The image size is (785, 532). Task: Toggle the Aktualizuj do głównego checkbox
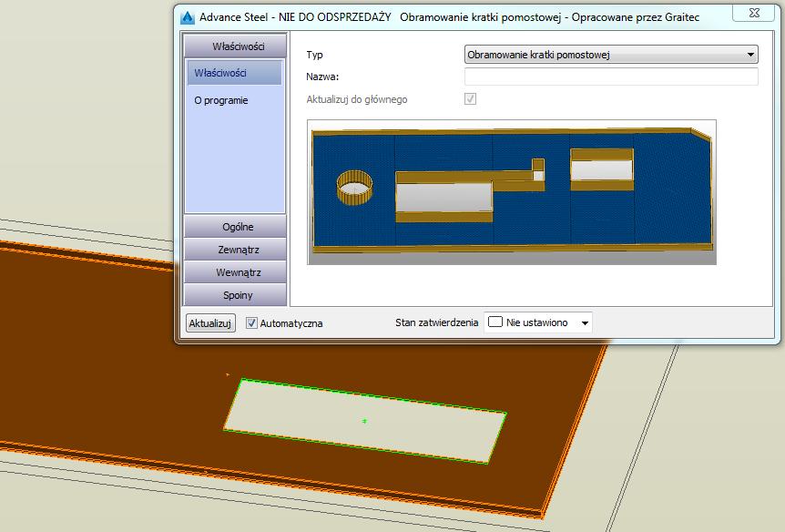(x=470, y=98)
